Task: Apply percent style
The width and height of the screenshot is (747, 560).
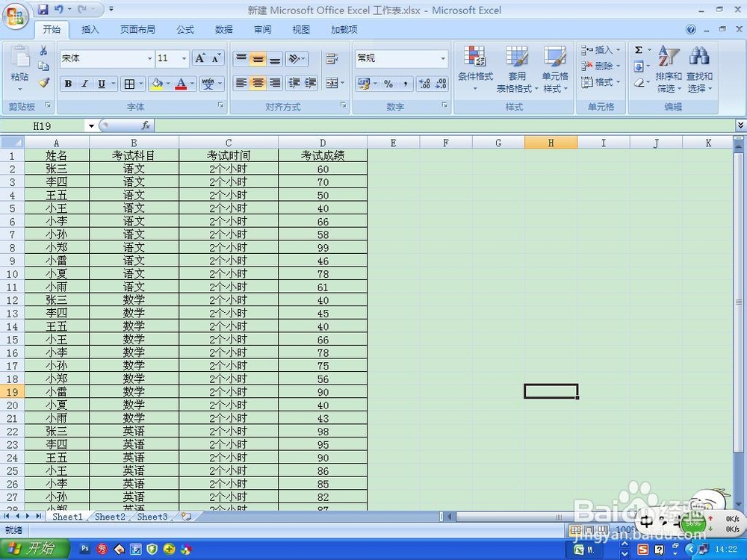Action: click(388, 84)
